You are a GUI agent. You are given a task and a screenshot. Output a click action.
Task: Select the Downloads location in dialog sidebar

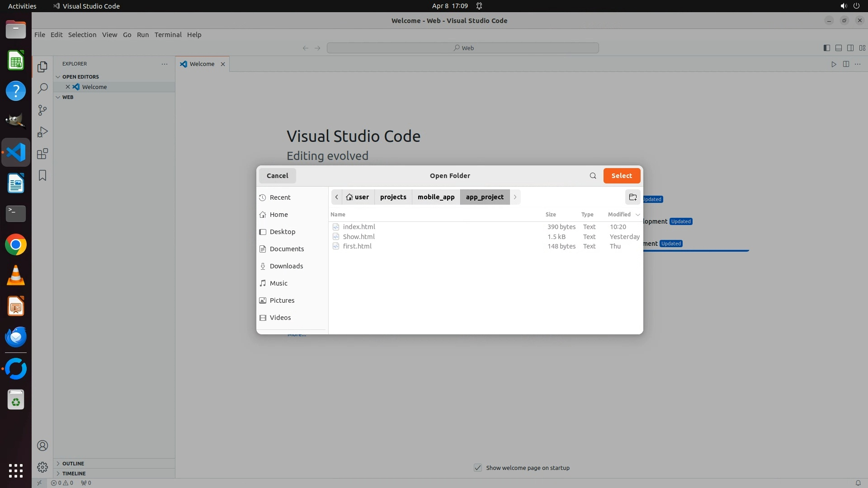[x=286, y=266]
